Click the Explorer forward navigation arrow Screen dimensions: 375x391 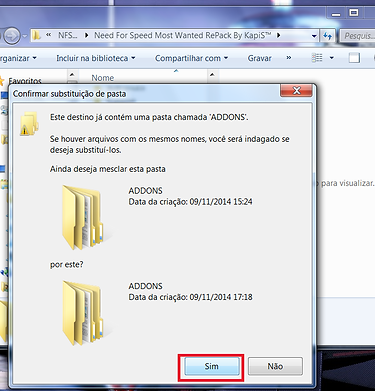pyautogui.click(x=12, y=36)
